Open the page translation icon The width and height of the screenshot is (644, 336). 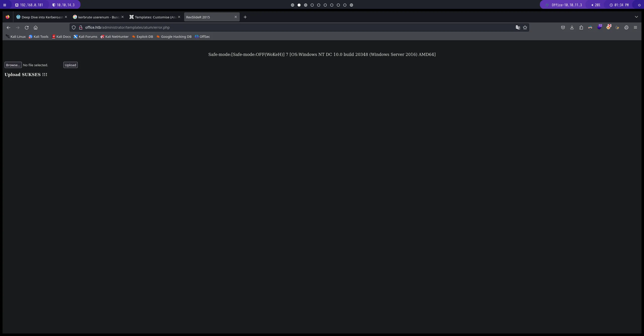(x=518, y=27)
